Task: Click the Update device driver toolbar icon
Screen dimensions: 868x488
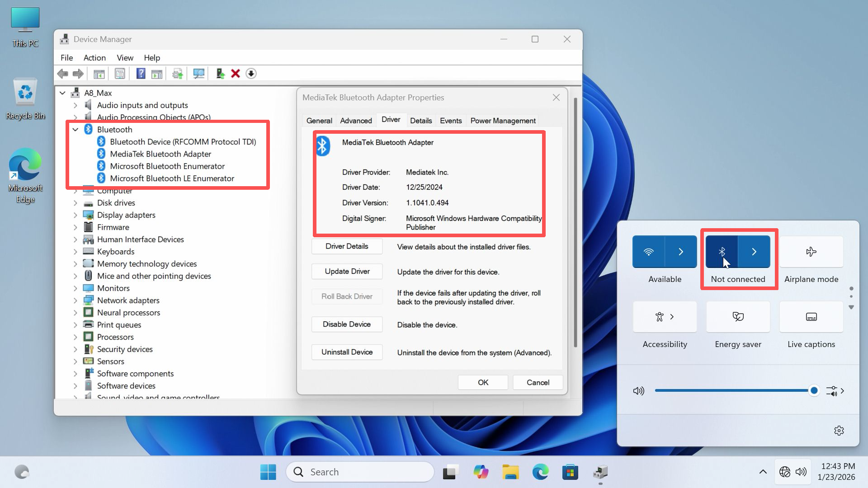Action: [220, 74]
